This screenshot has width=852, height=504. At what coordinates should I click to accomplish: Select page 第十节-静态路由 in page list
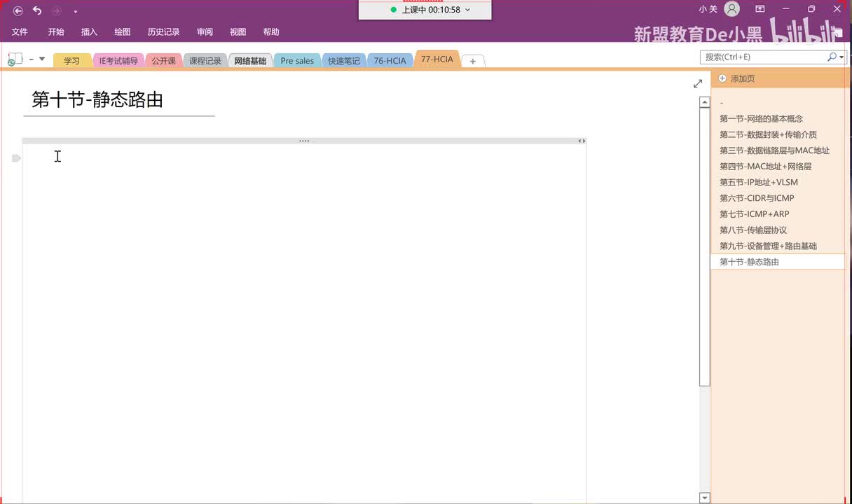778,262
